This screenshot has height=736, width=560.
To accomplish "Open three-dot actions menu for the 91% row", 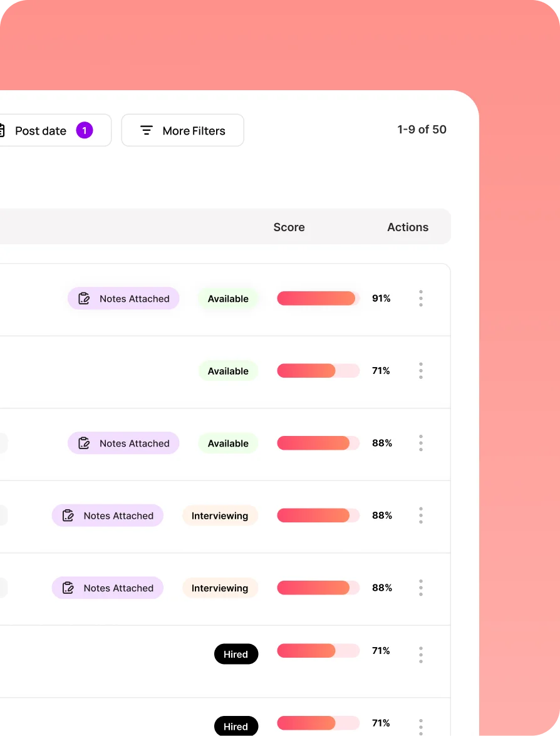I will [420, 298].
